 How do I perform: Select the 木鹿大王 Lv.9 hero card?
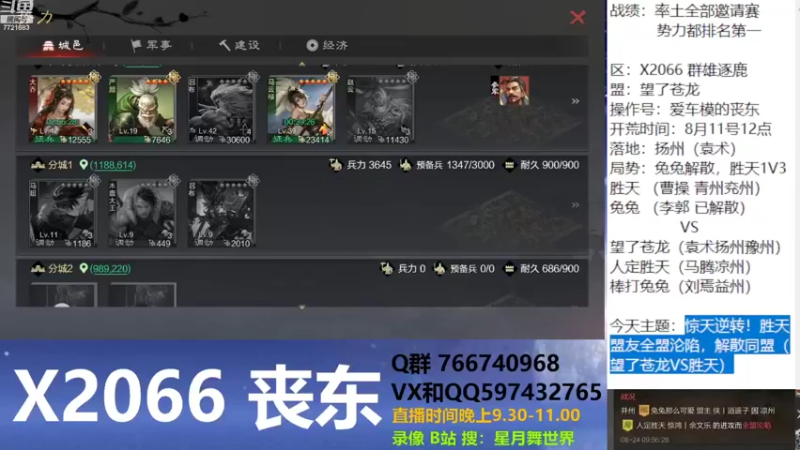[x=142, y=214]
